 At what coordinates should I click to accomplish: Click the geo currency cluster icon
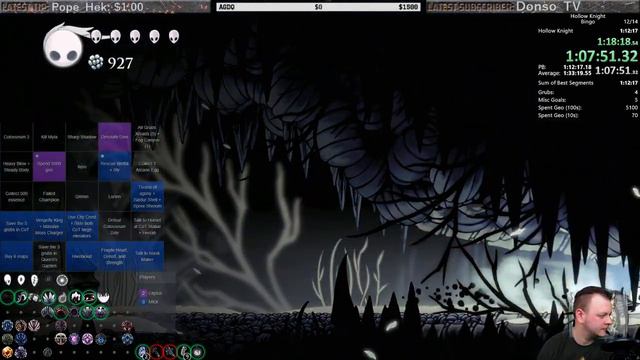point(96,62)
